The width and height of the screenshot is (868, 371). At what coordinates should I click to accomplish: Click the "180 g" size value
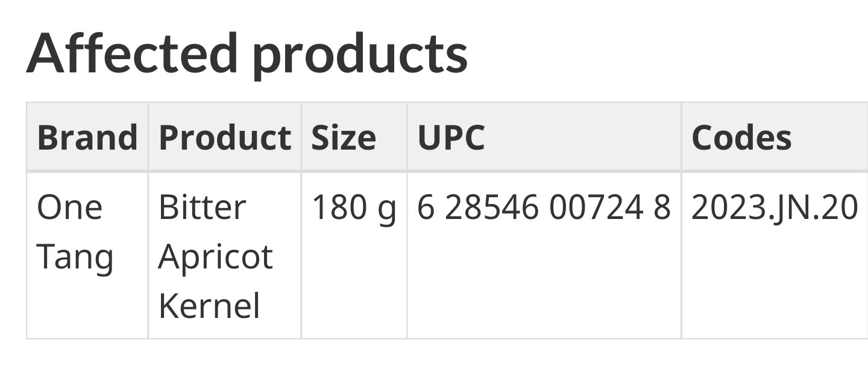click(x=354, y=208)
